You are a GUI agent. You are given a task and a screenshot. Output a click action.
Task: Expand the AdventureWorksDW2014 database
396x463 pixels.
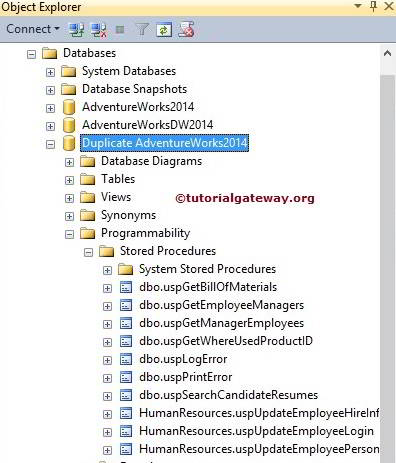(x=50, y=126)
